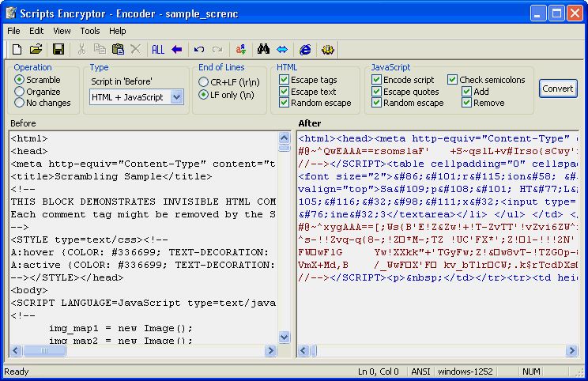Open a file using the folder icon
The image size is (588, 381).
click(36, 50)
